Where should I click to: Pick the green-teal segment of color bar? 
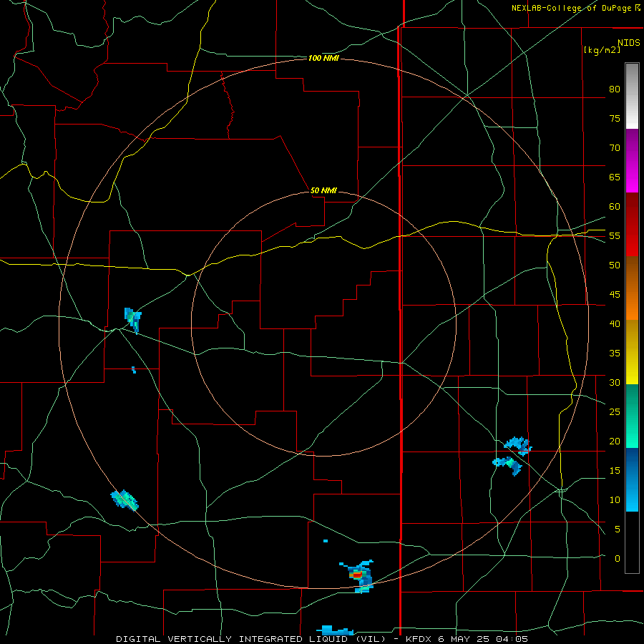[x=632, y=416]
